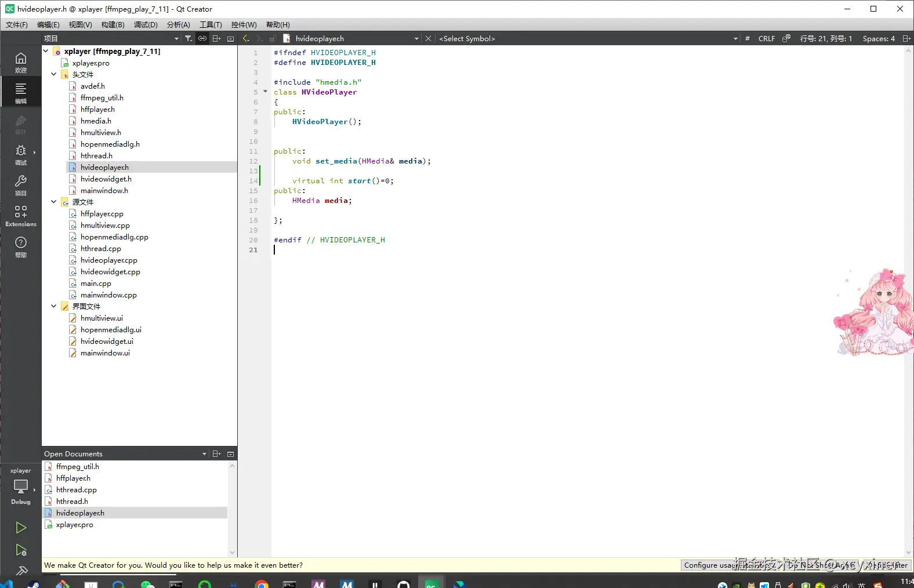The image size is (914, 588).
Task: Open the Open Documents panel dropdown
Action: click(205, 453)
